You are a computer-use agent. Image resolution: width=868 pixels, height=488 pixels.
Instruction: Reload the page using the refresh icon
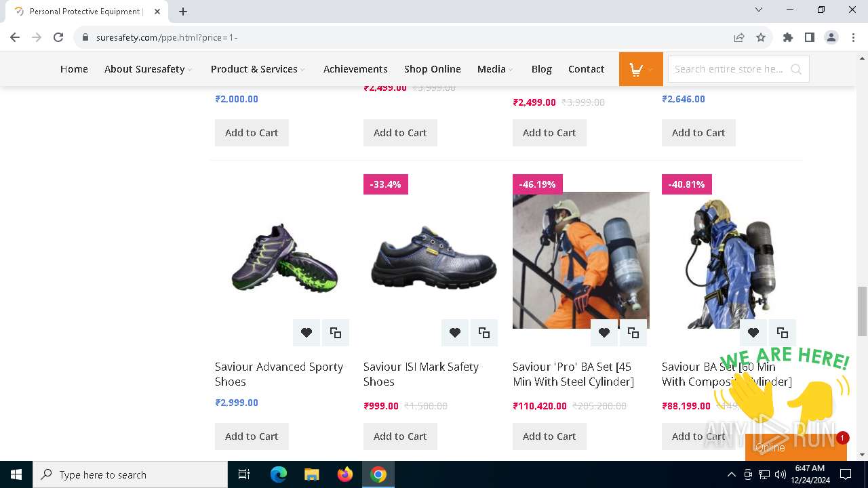tap(58, 37)
